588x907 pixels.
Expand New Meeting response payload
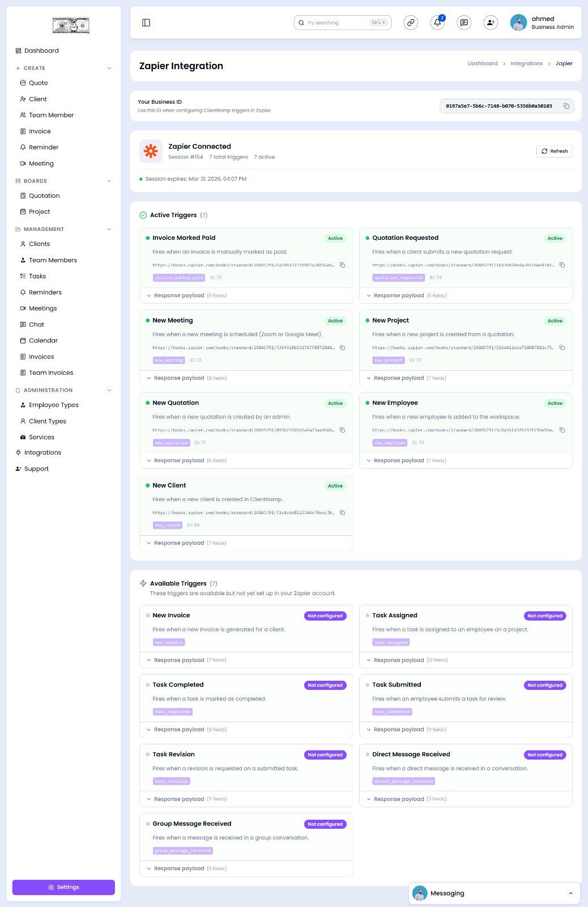tap(246, 378)
